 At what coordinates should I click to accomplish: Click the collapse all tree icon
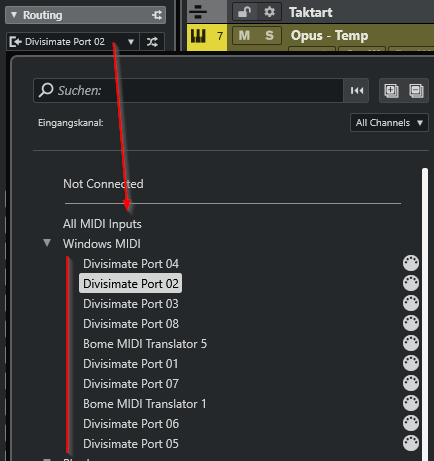point(416,91)
